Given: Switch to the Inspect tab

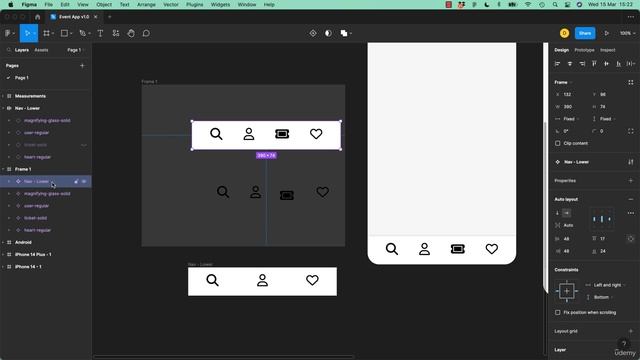Looking at the screenshot, I should click(x=607, y=50).
